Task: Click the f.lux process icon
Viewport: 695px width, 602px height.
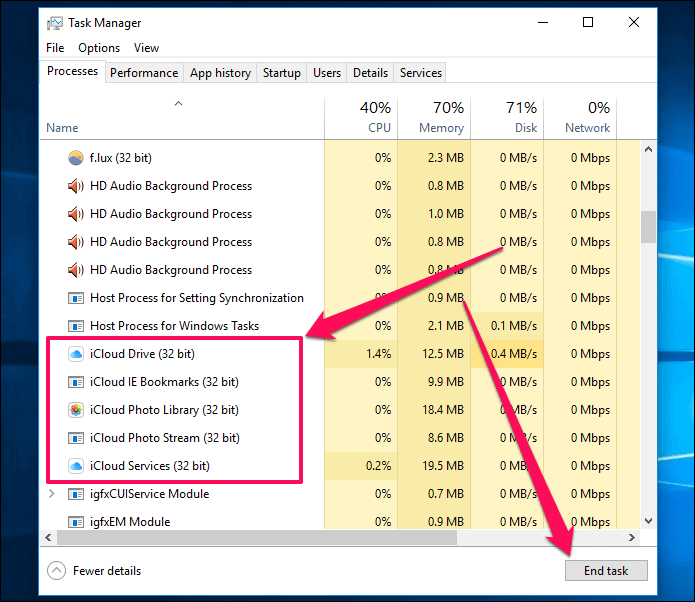Action: tap(76, 158)
